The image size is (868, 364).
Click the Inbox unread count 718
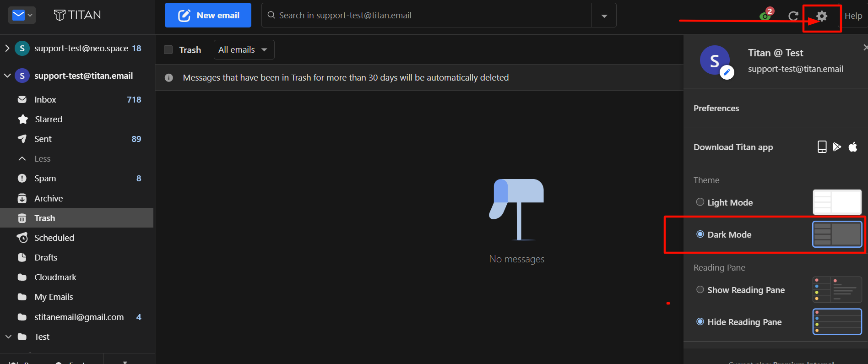(134, 99)
